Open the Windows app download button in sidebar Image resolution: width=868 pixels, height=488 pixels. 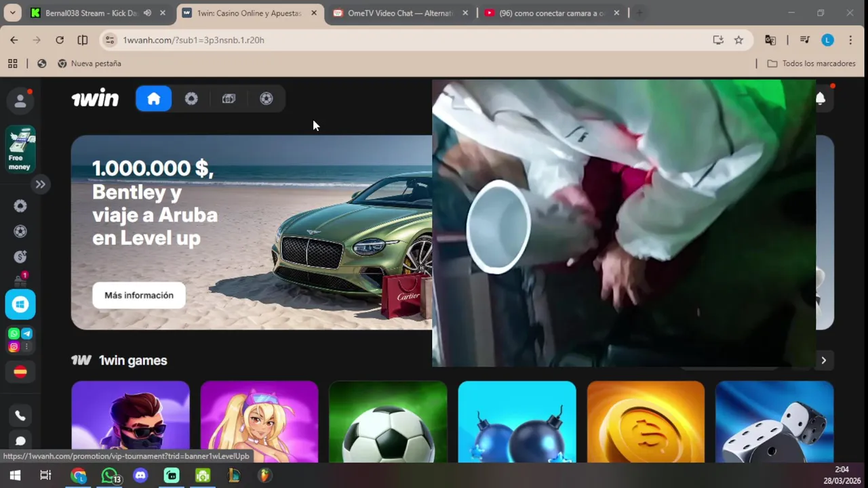pos(20,304)
